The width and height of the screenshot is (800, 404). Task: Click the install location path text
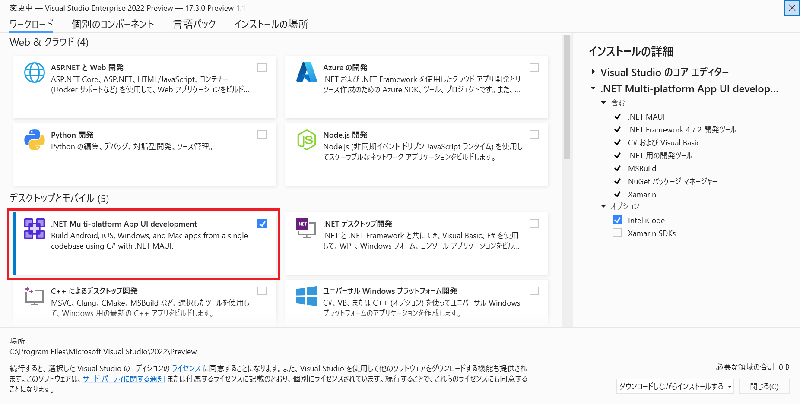click(x=103, y=351)
